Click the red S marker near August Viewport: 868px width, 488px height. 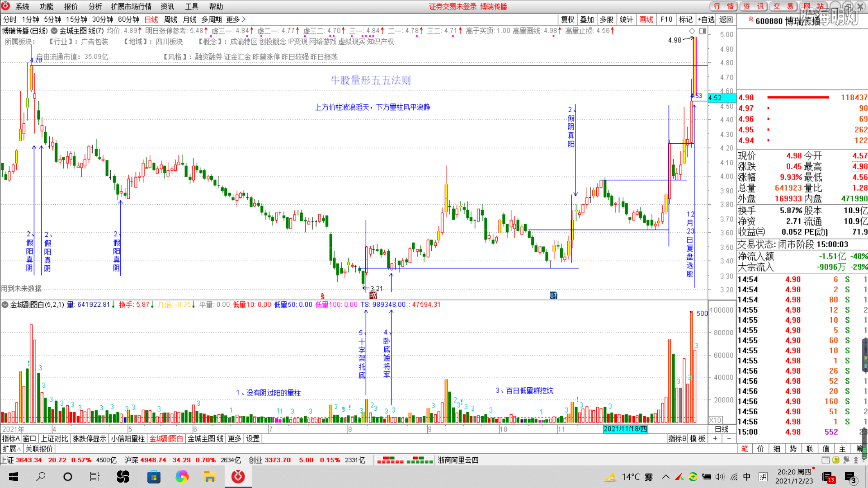[322, 296]
